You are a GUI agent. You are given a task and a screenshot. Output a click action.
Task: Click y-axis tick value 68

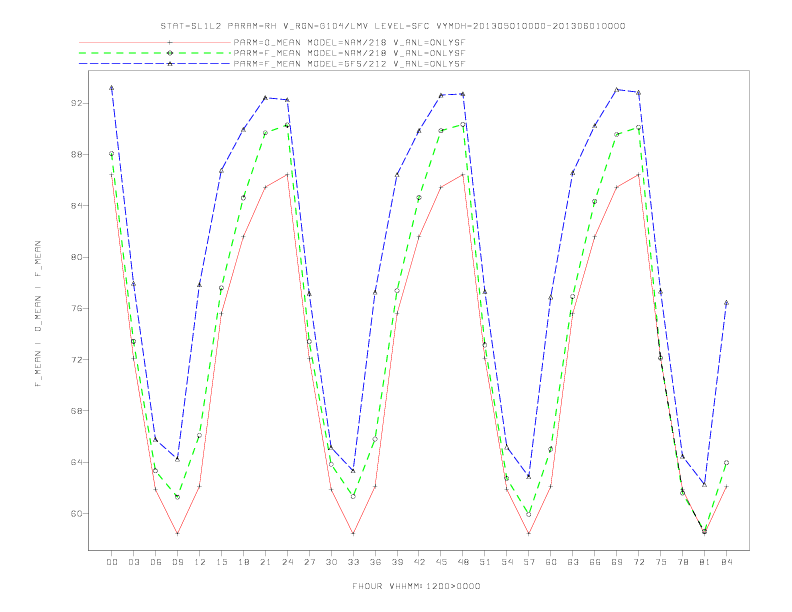(76, 411)
